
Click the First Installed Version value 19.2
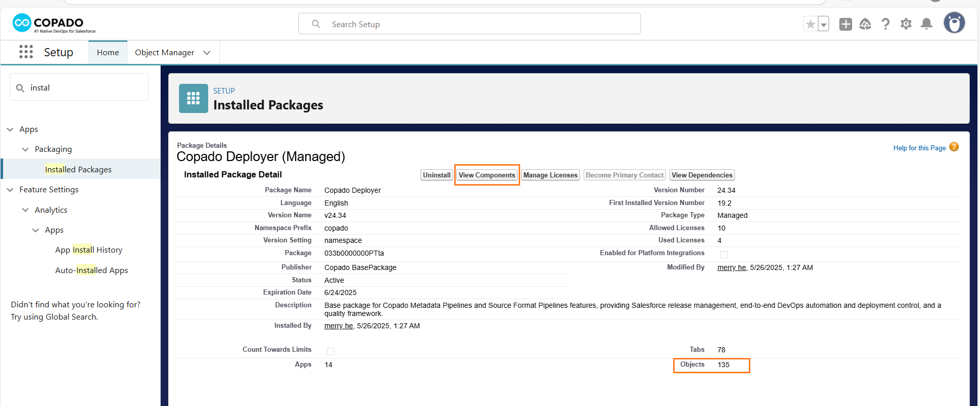click(x=724, y=203)
